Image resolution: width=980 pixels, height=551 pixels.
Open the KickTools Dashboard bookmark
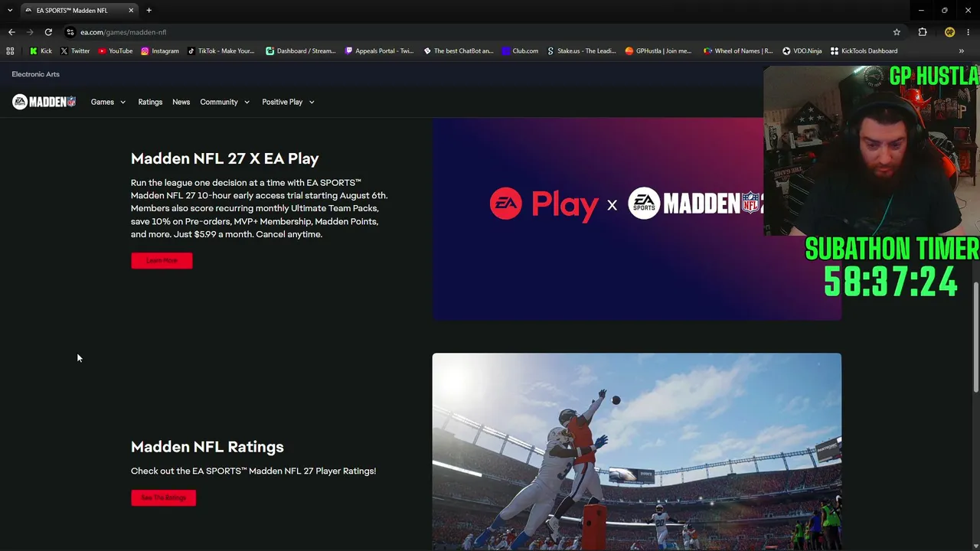(x=864, y=51)
